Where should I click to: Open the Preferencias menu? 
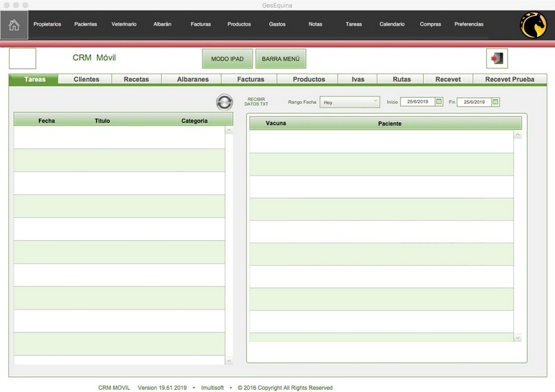click(x=469, y=24)
